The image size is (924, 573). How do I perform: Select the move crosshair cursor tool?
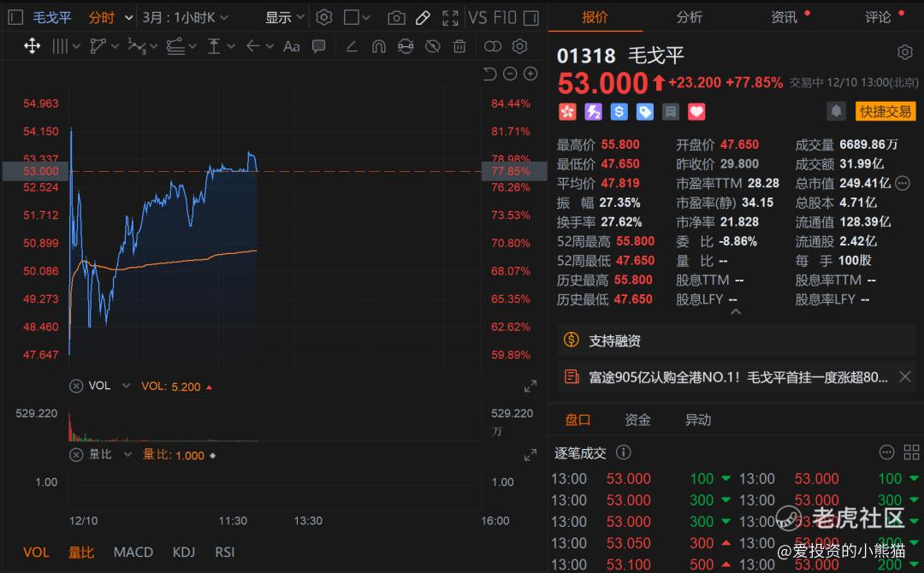coord(32,46)
